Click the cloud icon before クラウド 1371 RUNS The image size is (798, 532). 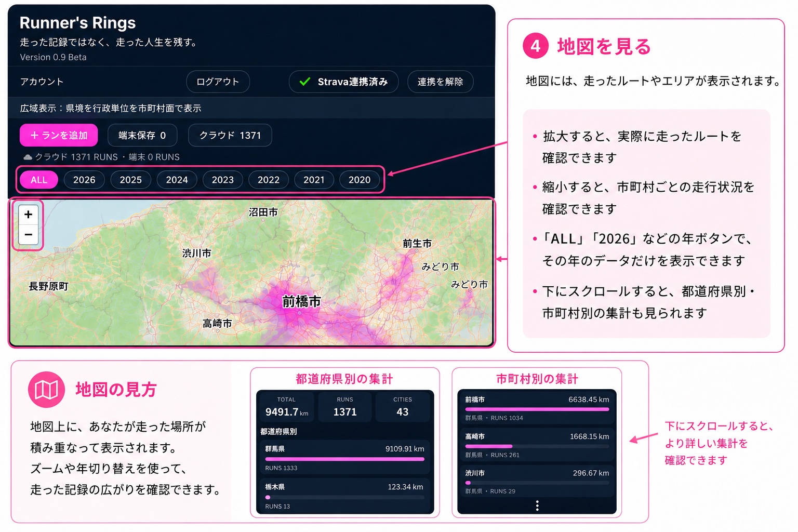pos(28,157)
